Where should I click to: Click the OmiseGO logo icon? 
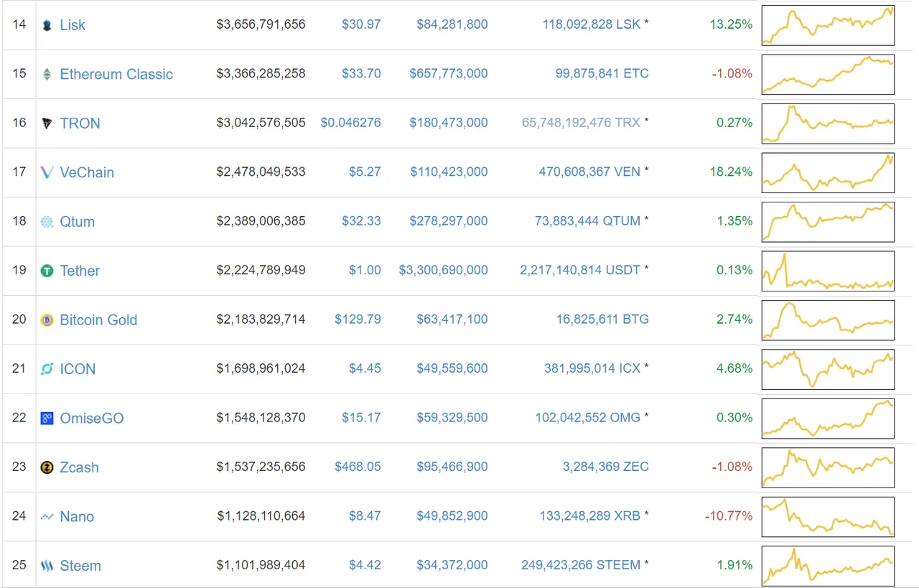point(47,418)
